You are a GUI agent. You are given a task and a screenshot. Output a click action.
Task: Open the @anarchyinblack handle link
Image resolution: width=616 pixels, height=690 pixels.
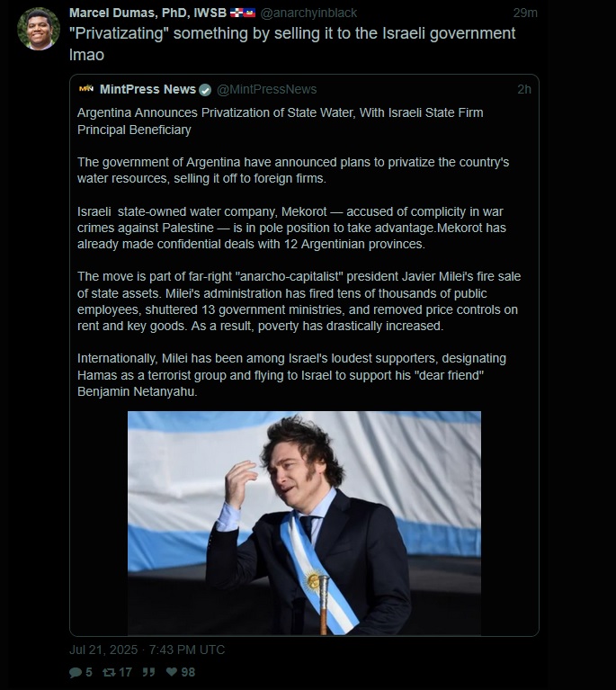point(308,13)
